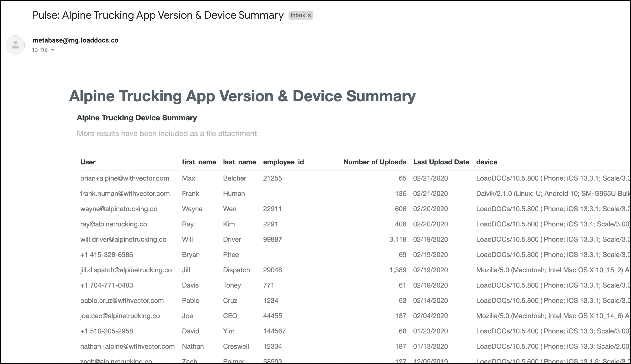The width and height of the screenshot is (631, 364).
Task: Select employee id 21255
Action: point(273,178)
